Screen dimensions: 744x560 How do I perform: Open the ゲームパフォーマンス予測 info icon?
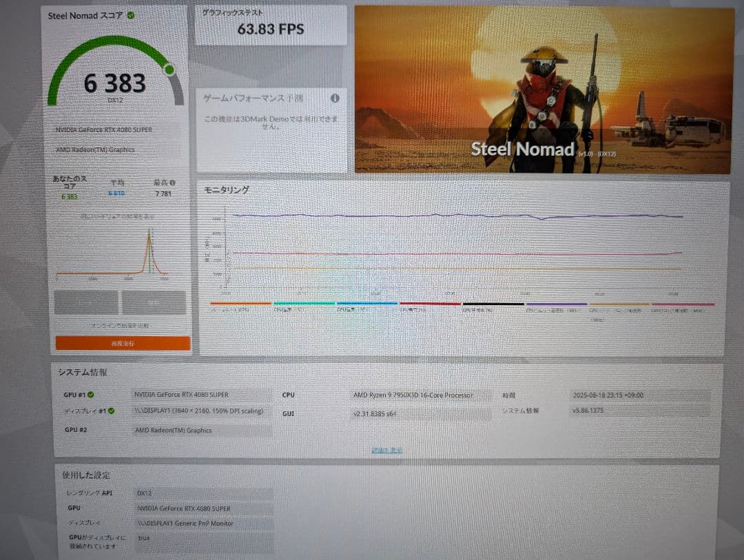pyautogui.click(x=335, y=98)
